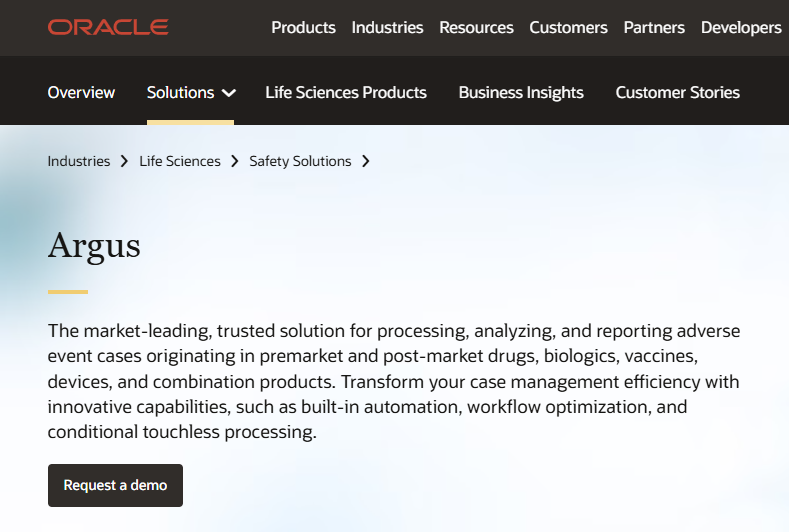Click the Argus description paragraph text
This screenshot has height=532, width=789.
point(394,381)
